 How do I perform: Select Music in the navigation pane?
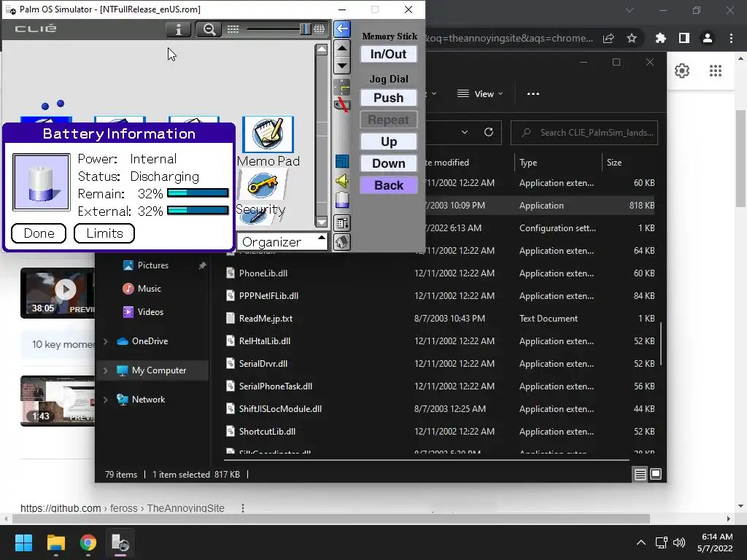[x=149, y=289]
